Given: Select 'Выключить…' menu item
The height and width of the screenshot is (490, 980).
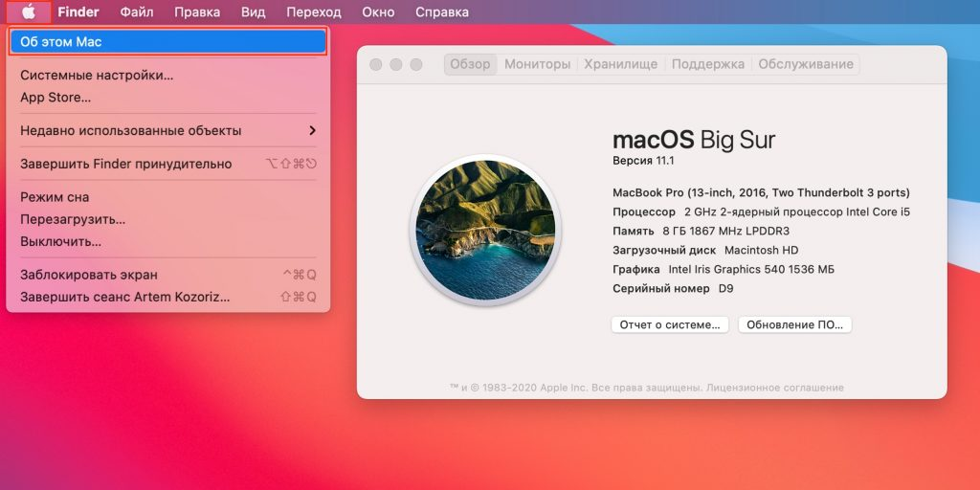Looking at the screenshot, I should [168, 241].
